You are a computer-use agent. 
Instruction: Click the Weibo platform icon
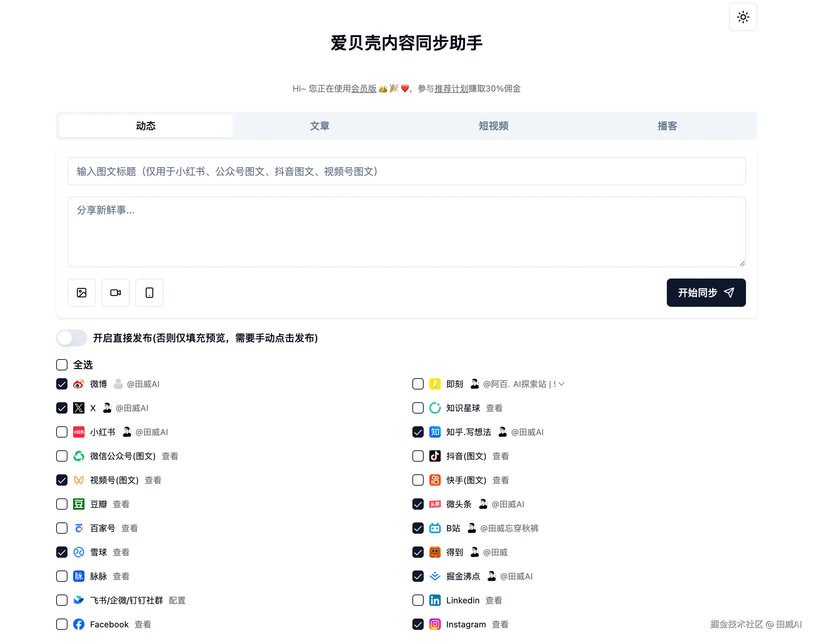pos(78,384)
